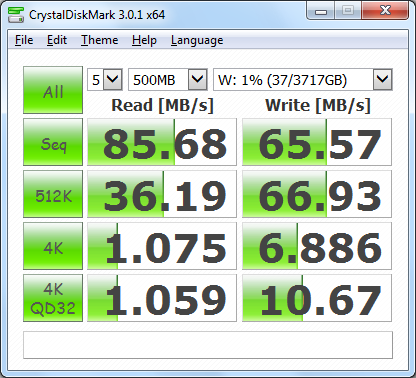The image size is (416, 378).
Task: Click the Seq write result 65.57
Action: coord(317,142)
